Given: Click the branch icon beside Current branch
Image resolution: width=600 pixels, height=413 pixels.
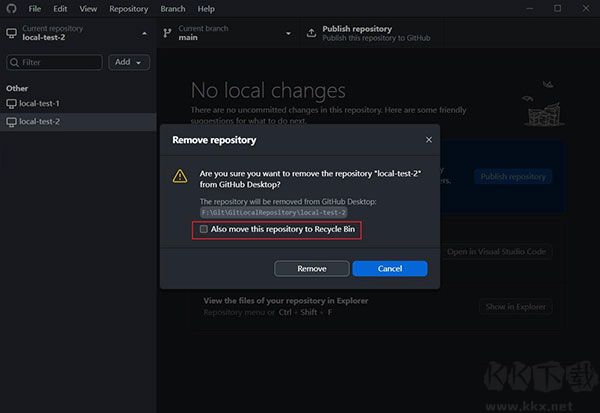Looking at the screenshot, I should pos(167,33).
